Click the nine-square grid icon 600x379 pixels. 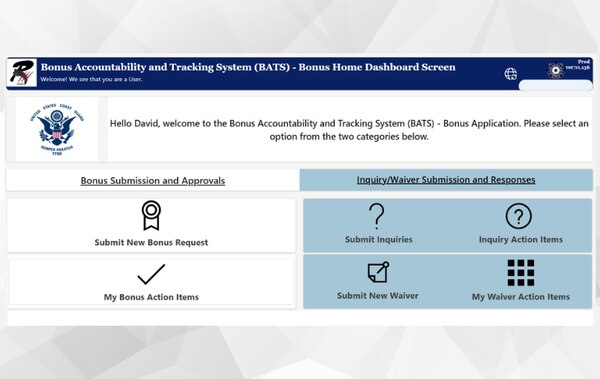[521, 273]
